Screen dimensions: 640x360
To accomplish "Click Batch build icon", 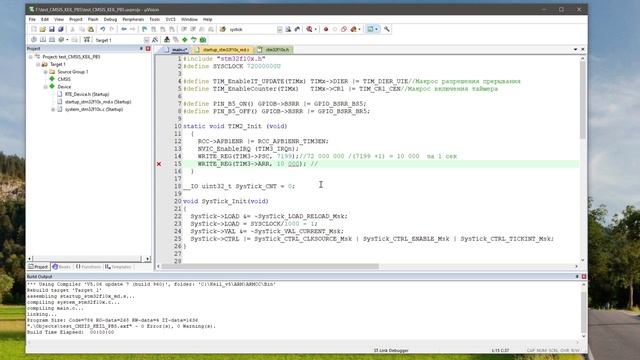I will tap(61, 40).
